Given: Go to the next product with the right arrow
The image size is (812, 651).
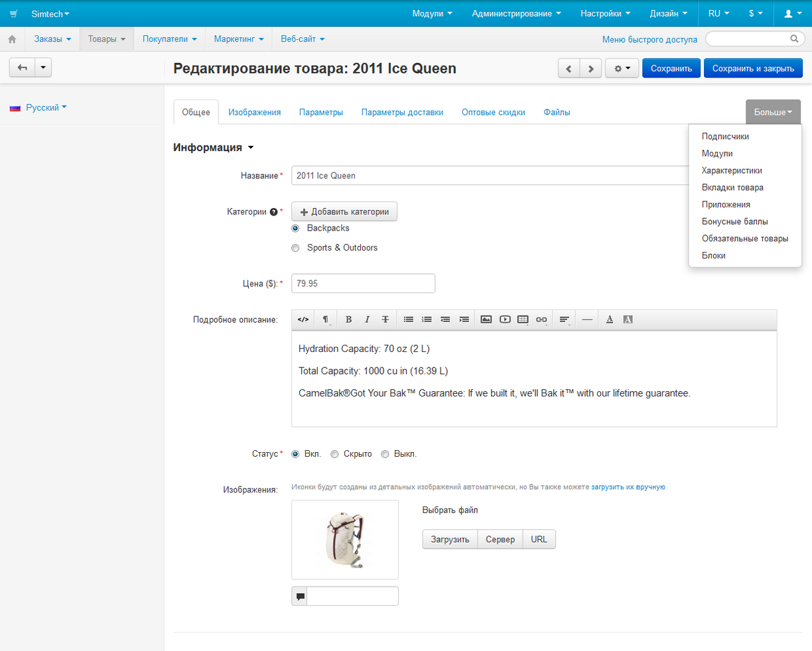Looking at the screenshot, I should tap(590, 68).
